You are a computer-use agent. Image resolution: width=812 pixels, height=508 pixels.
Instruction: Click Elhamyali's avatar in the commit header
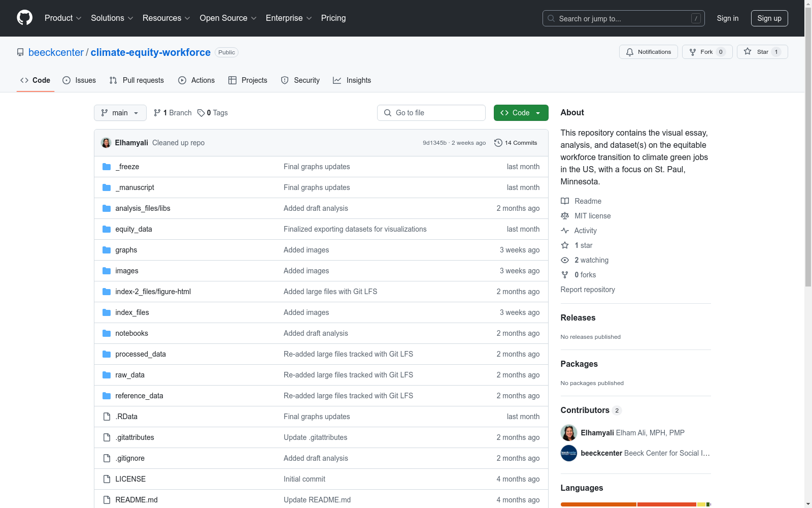tap(106, 143)
